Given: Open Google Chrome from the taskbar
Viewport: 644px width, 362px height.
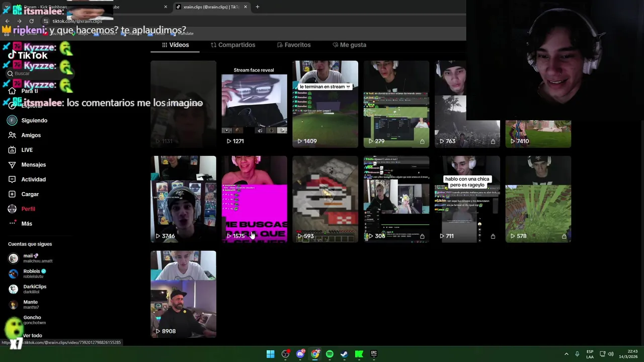Looking at the screenshot, I should [x=315, y=354].
